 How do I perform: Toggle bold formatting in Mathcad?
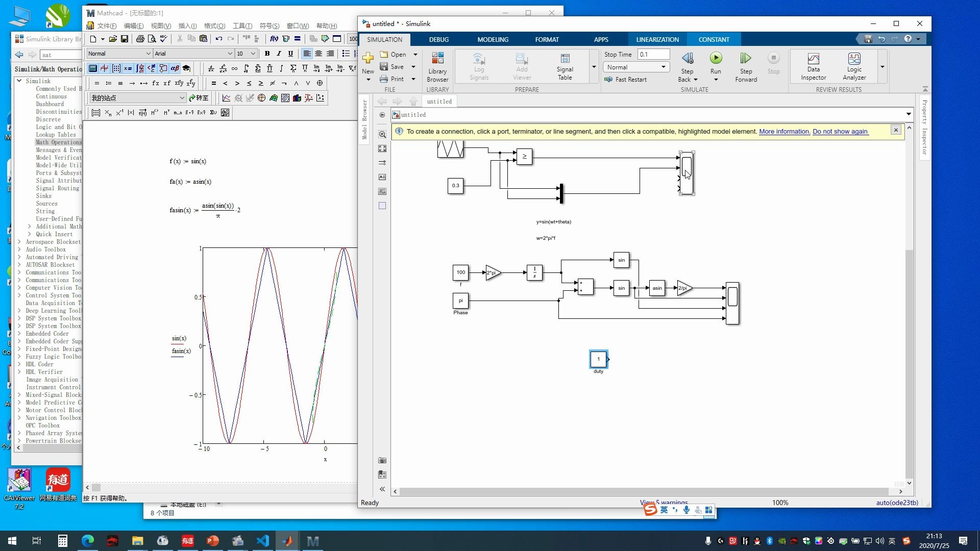(x=267, y=54)
